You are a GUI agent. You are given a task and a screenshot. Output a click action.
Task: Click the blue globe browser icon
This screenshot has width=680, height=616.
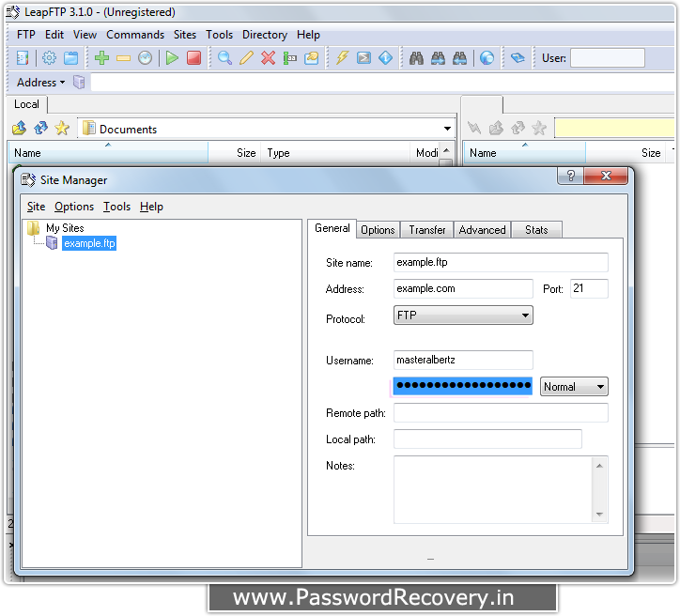click(487, 57)
